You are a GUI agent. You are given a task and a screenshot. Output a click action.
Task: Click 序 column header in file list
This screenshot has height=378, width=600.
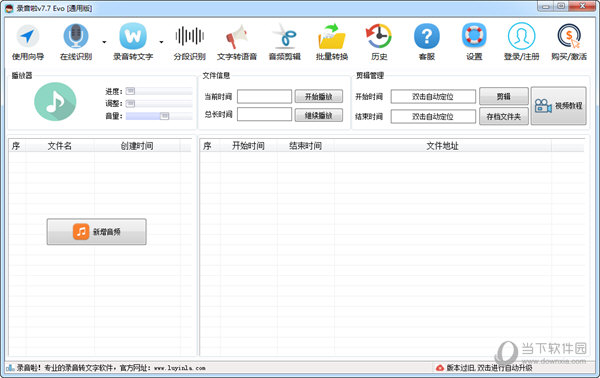(16, 146)
